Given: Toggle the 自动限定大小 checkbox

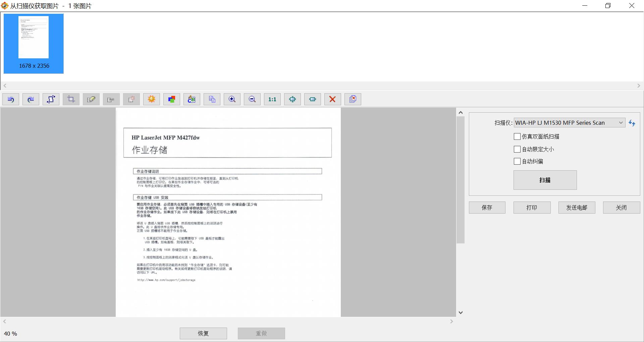Looking at the screenshot, I should point(517,149).
